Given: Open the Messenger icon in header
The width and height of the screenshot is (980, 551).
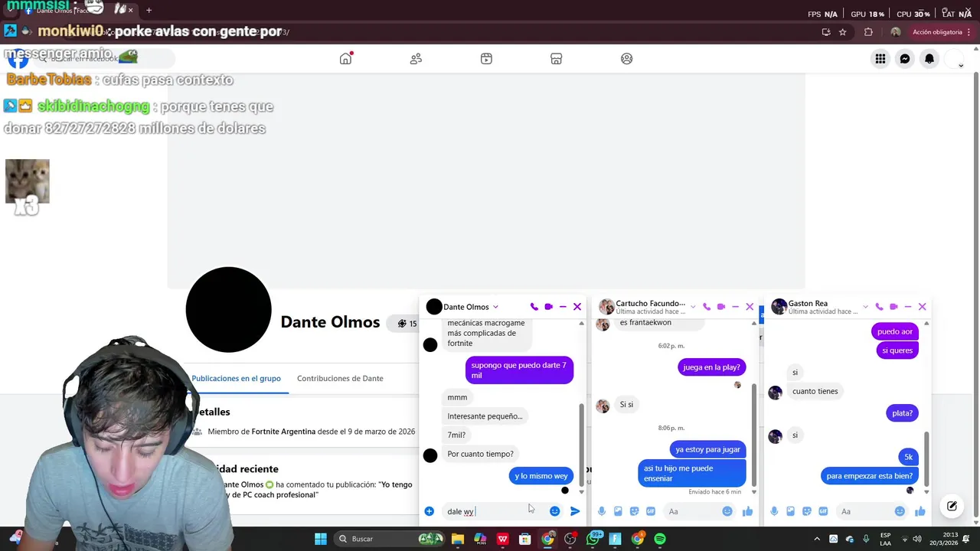Looking at the screenshot, I should tap(905, 59).
